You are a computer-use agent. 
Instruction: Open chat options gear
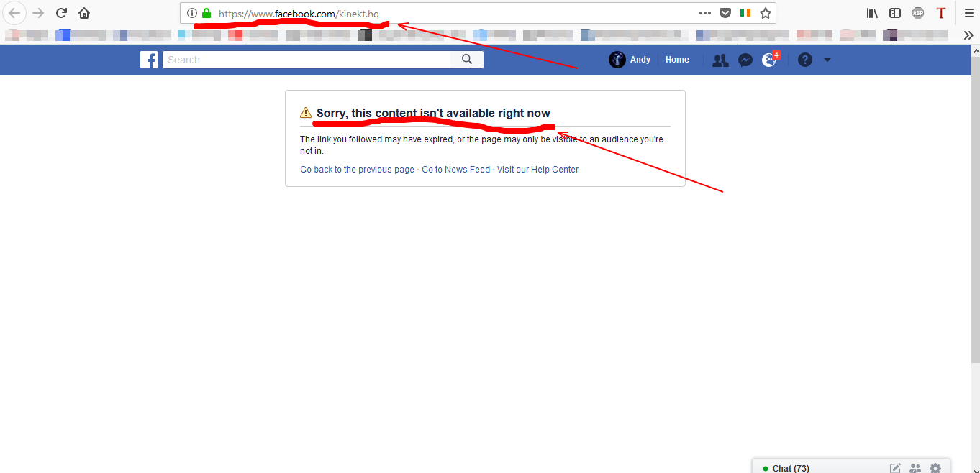[x=935, y=468]
